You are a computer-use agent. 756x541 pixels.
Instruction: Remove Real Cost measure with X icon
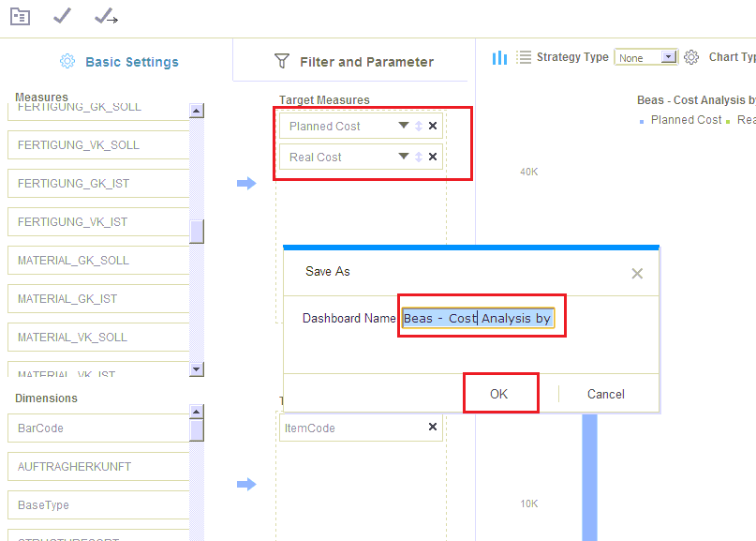click(433, 158)
